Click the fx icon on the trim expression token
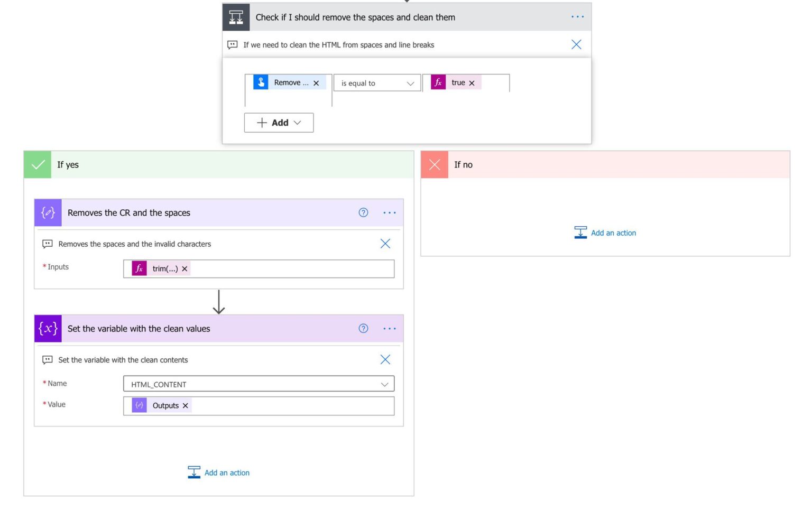812x529 pixels. (139, 268)
